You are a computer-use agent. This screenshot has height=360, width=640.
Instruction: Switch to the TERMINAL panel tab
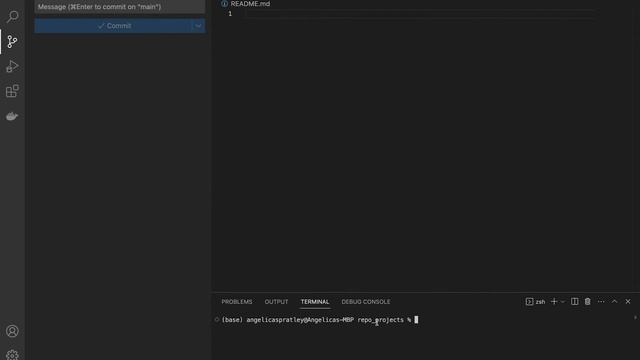(315, 302)
